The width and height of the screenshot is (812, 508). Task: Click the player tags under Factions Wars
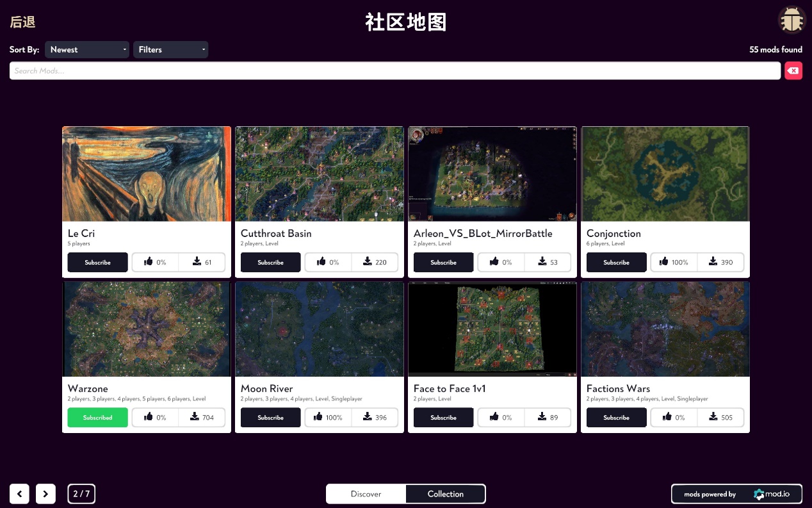(647, 398)
